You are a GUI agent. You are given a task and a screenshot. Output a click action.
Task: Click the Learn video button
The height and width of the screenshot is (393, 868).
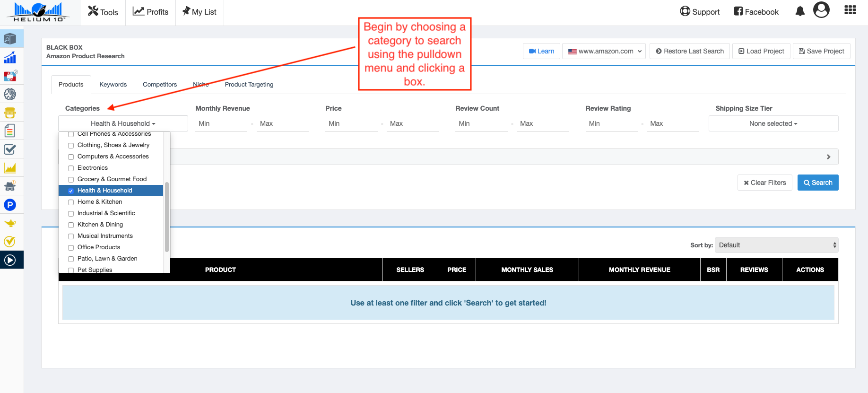pyautogui.click(x=542, y=51)
